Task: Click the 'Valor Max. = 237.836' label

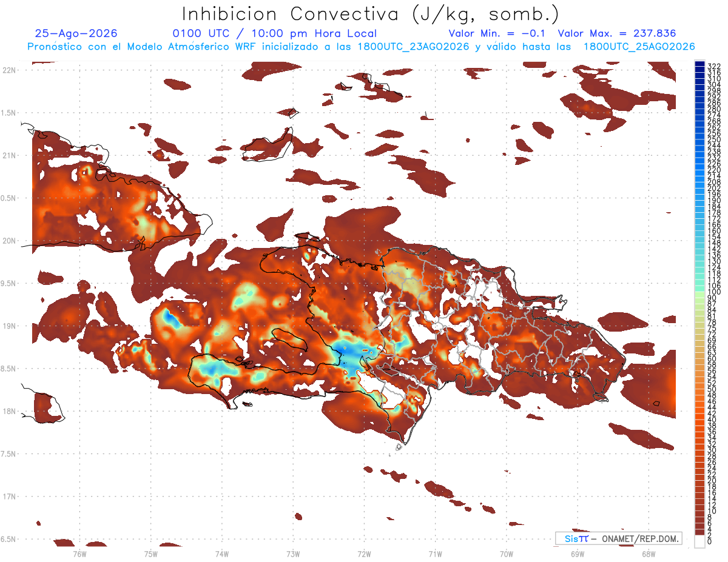Action: pyautogui.click(x=617, y=33)
